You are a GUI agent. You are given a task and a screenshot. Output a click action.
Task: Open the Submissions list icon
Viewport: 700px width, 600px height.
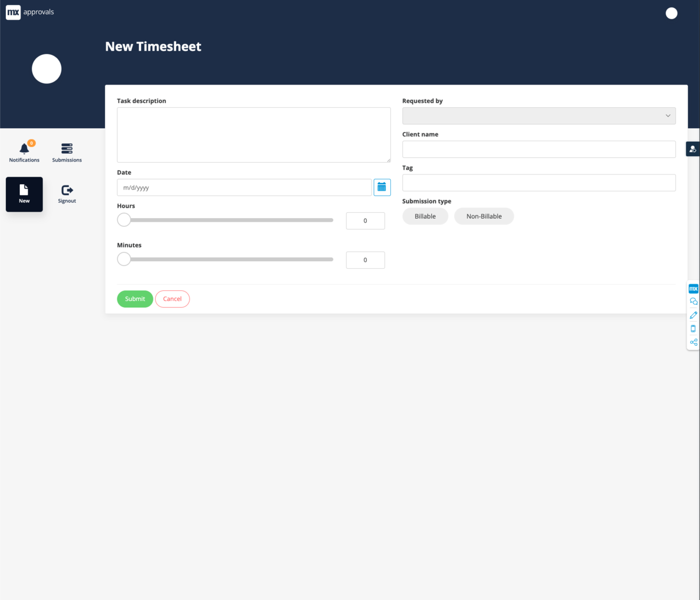(x=67, y=149)
